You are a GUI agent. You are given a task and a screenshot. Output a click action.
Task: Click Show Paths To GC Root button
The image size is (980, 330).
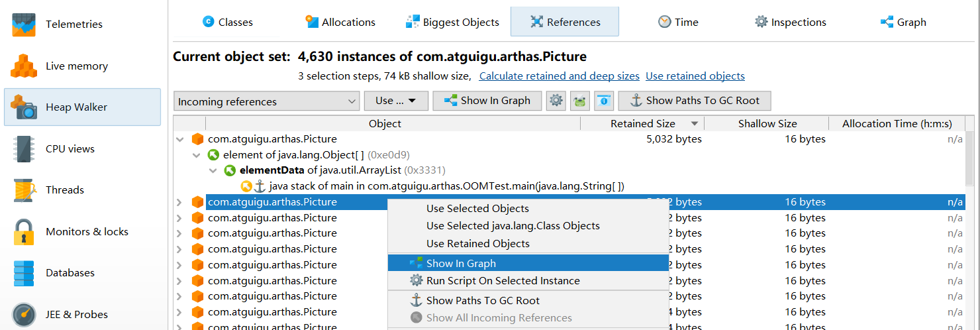[694, 101]
